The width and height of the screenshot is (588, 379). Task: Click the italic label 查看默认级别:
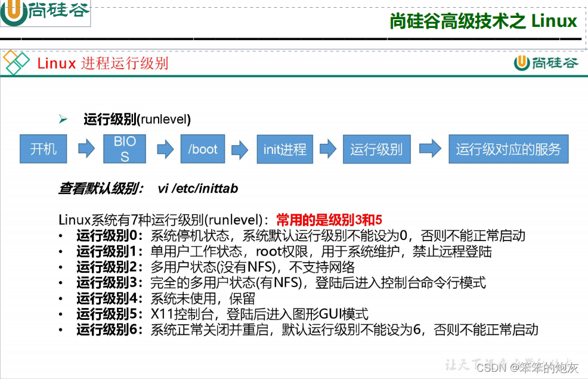tap(101, 189)
